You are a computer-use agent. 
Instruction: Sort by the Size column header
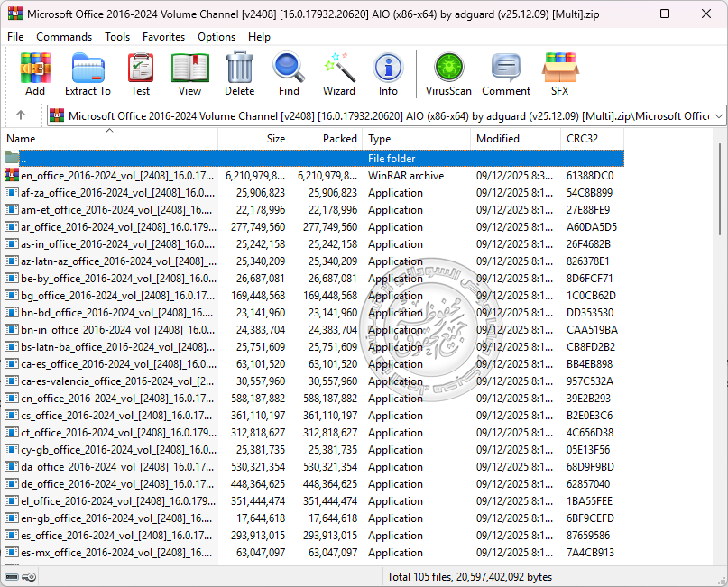pos(254,139)
